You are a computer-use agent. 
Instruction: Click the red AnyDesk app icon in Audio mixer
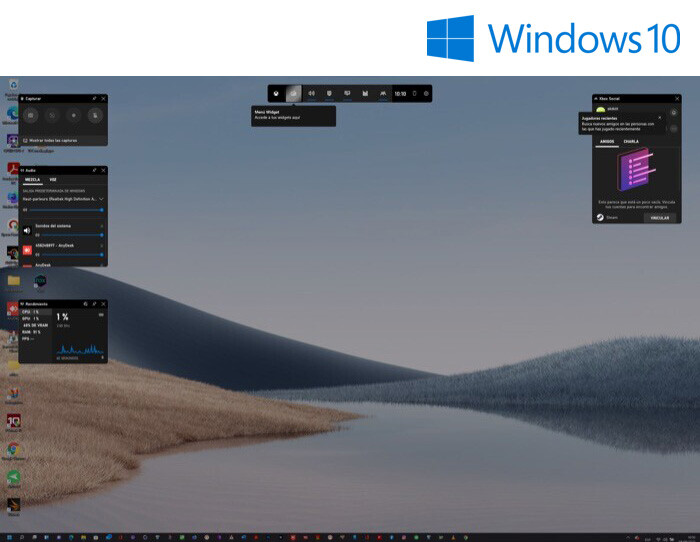point(27,250)
